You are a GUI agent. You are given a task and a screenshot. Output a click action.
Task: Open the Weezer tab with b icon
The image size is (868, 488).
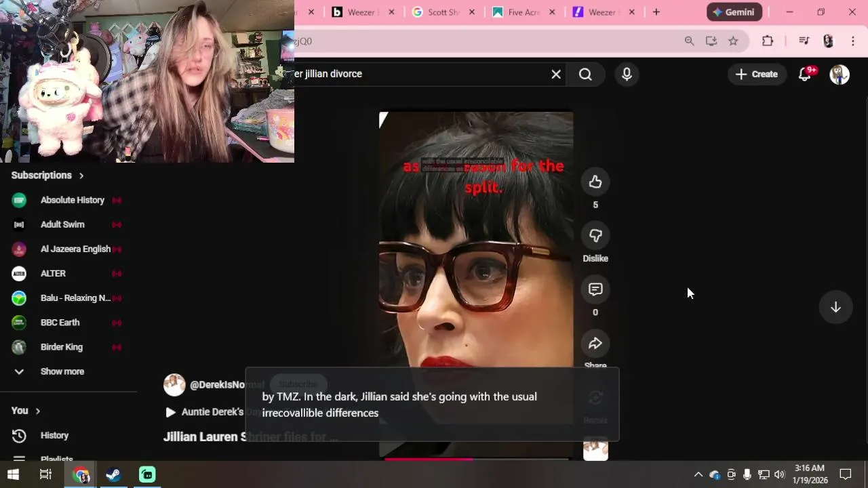pyautogui.click(x=363, y=12)
